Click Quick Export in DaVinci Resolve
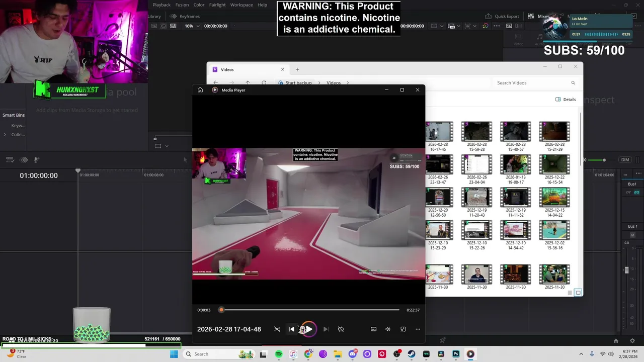The image size is (644, 362). [x=501, y=16]
